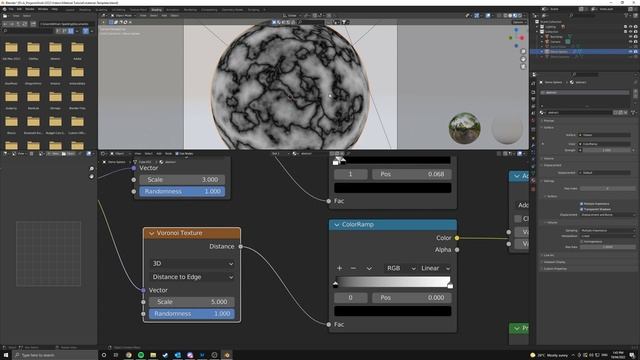Open the ColorRamp tools chevron menu
Screen dimensions: 640x360
369,268
